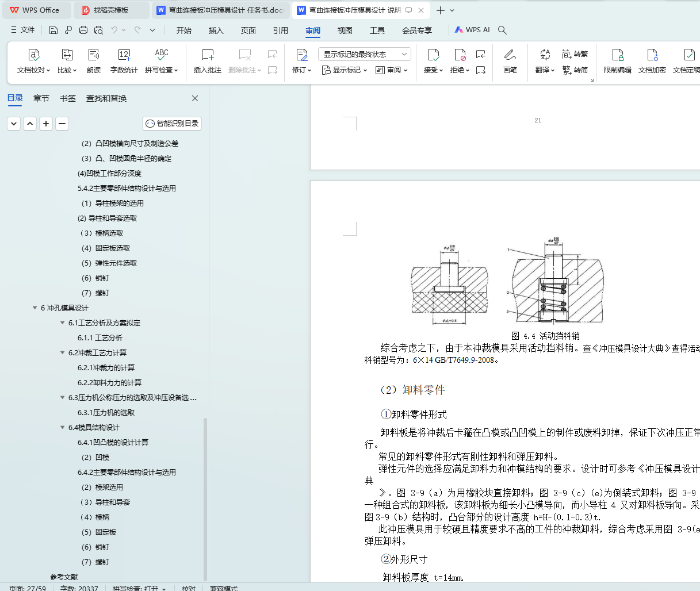Click the 拒绝 reject change icon
This screenshot has height=591, width=700.
[460, 55]
